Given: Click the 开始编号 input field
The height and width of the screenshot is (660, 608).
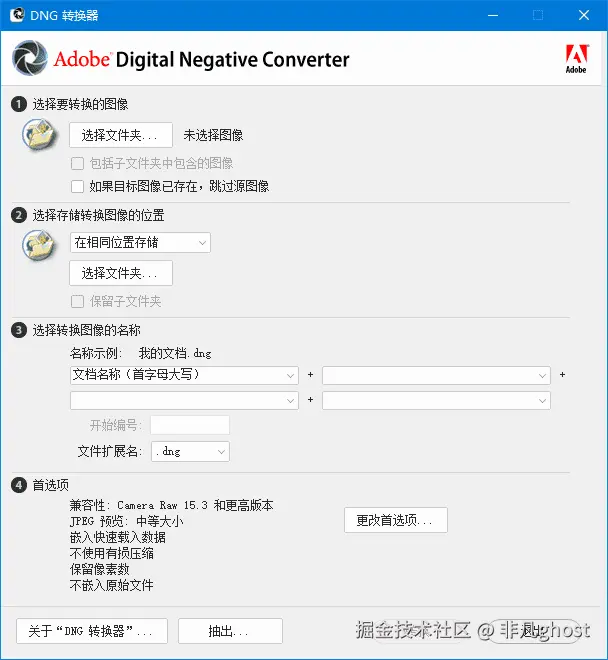Looking at the screenshot, I should [x=190, y=425].
